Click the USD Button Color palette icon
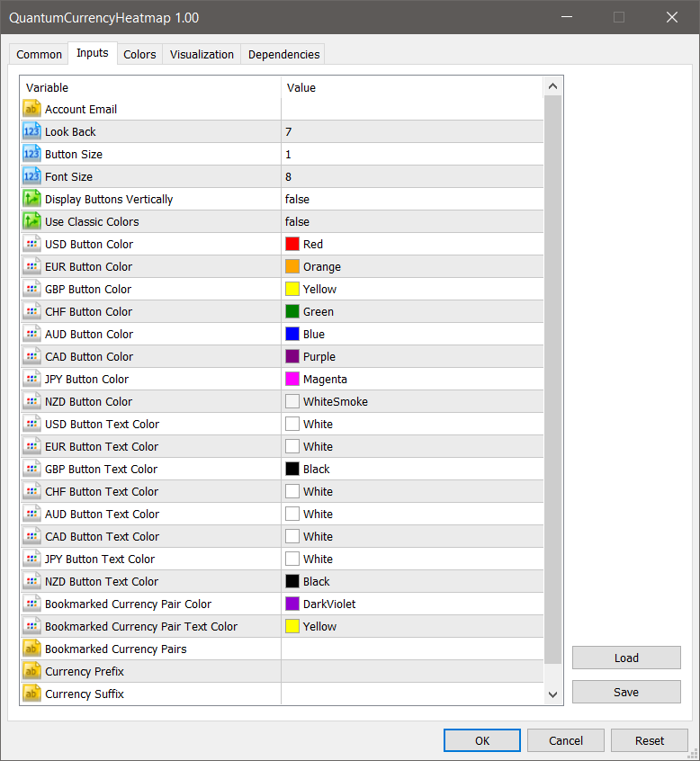The height and width of the screenshot is (761, 700). (31, 244)
